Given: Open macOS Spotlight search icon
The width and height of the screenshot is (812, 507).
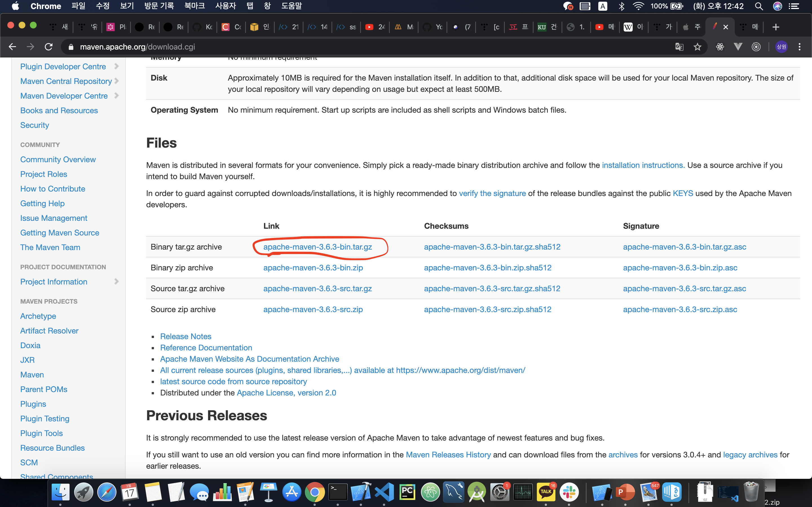Looking at the screenshot, I should pyautogui.click(x=759, y=6).
